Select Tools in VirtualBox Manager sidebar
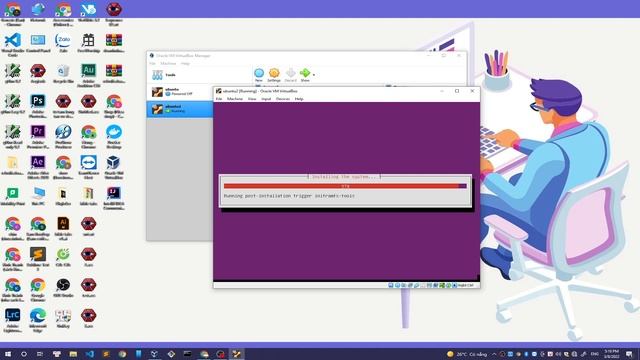This screenshot has height=360, width=640. 200,75
